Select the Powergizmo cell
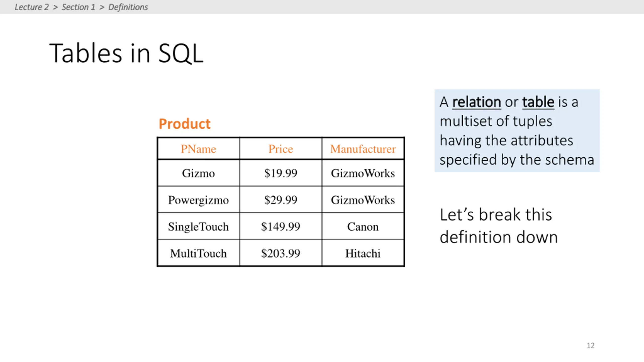The width and height of the screenshot is (644, 362). [198, 200]
